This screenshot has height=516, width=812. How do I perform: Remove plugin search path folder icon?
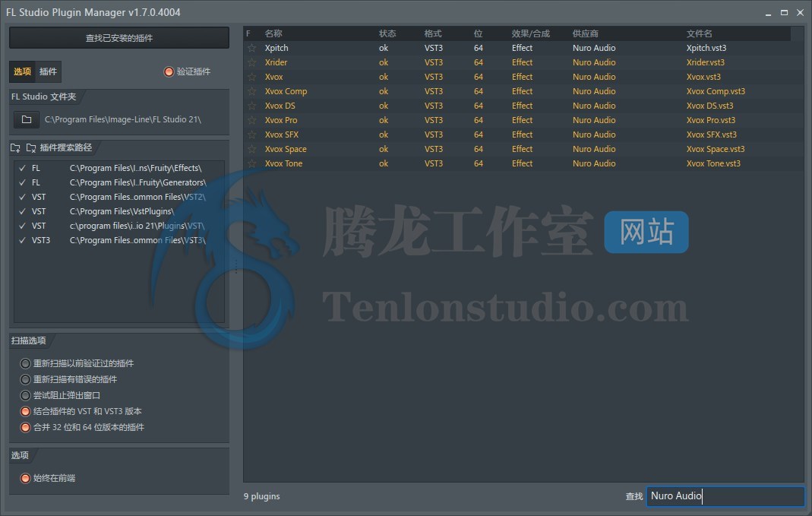(x=31, y=147)
